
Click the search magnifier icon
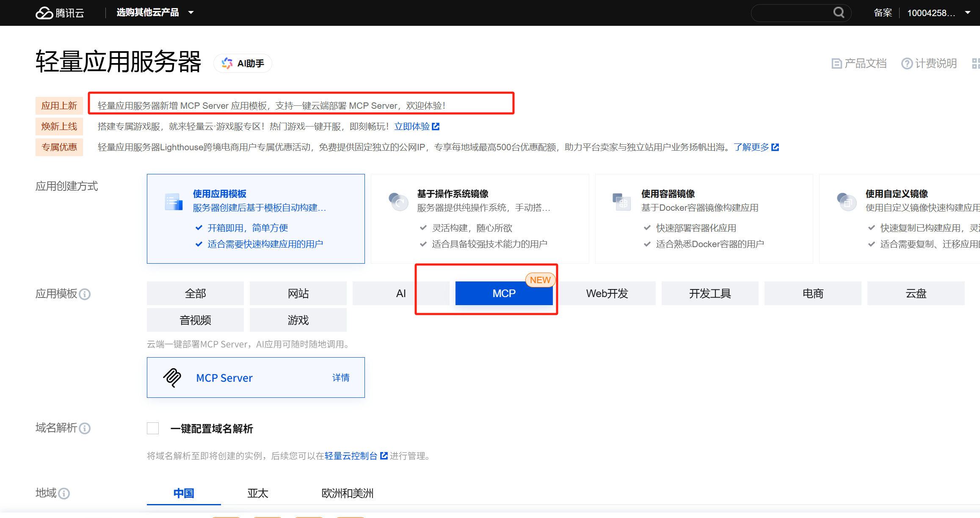tap(839, 13)
